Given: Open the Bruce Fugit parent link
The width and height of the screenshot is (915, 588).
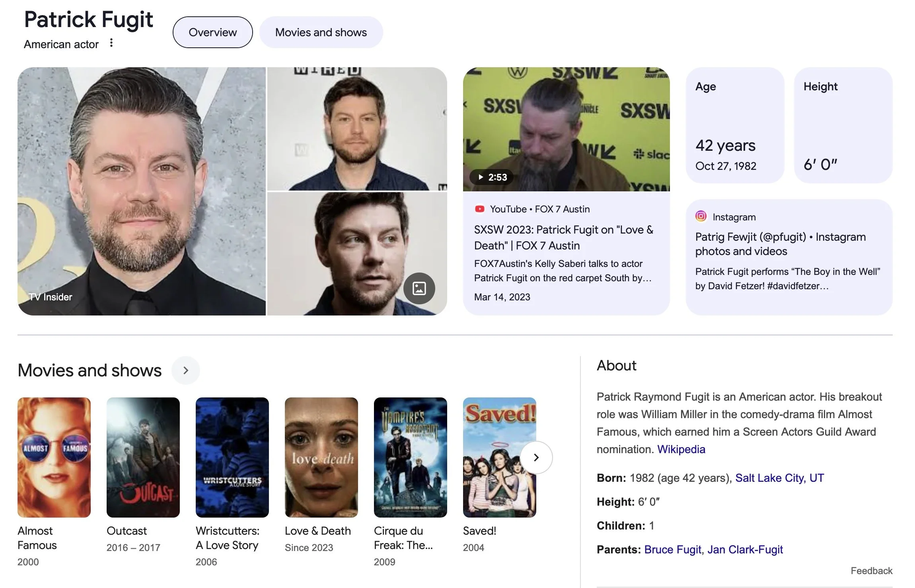Looking at the screenshot, I should 672,549.
